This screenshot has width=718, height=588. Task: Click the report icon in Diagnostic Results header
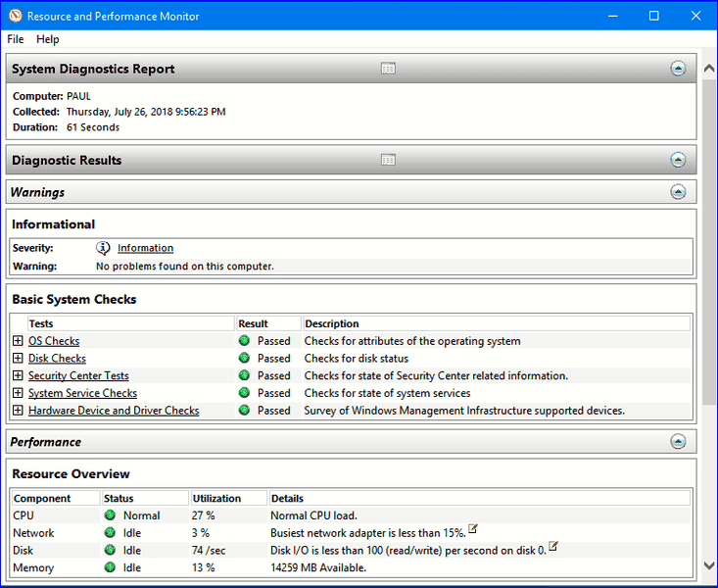pyautogui.click(x=388, y=160)
